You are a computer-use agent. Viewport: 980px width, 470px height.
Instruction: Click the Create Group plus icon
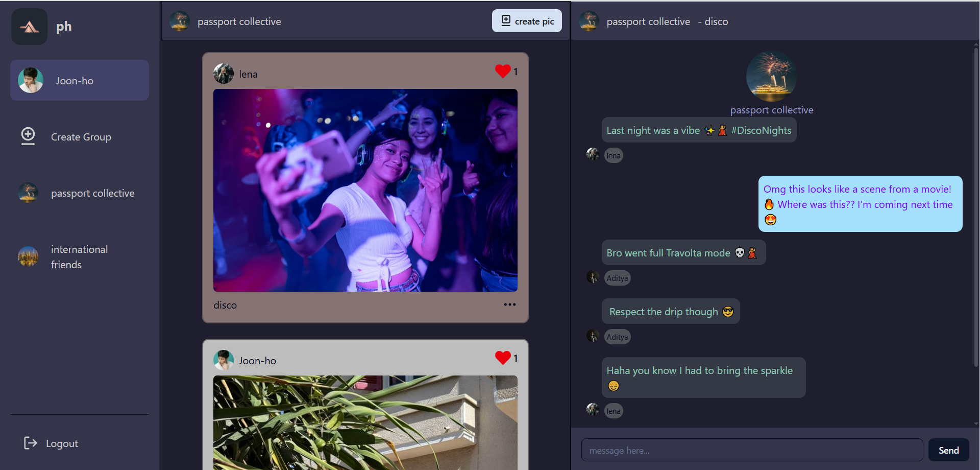pos(28,136)
